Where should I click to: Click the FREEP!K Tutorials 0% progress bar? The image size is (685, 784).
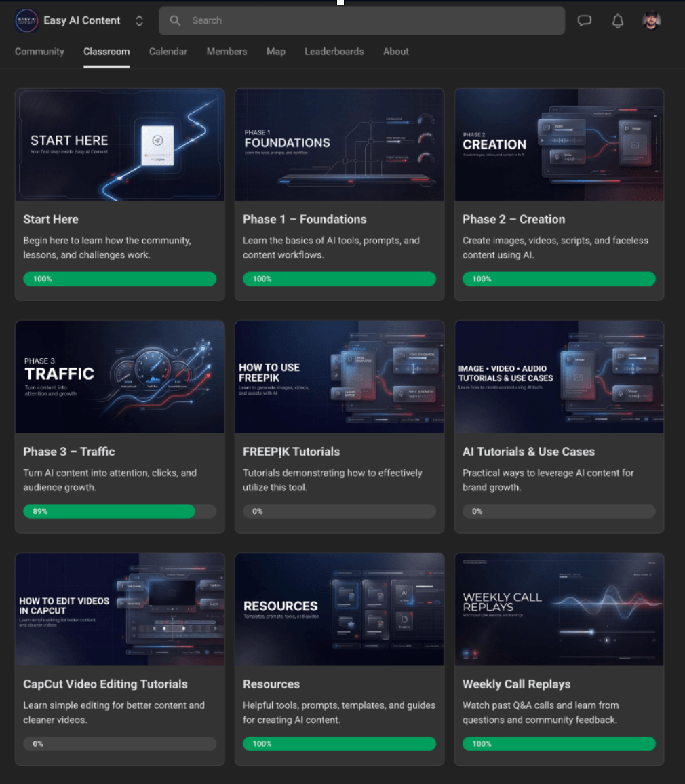tap(340, 511)
